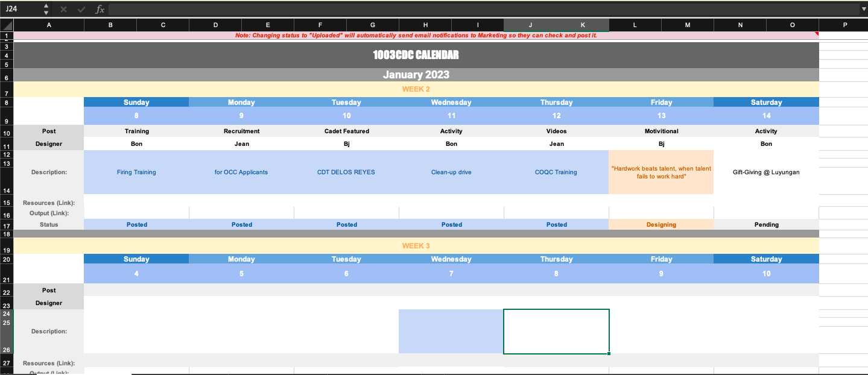Click the Name Box showing J24
The height and width of the screenshot is (375, 868).
(22, 10)
